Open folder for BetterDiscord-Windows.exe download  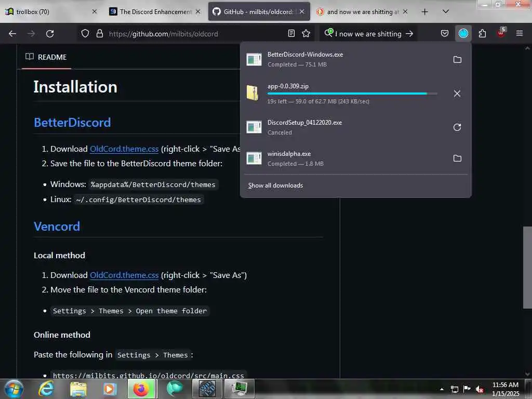coord(457,59)
